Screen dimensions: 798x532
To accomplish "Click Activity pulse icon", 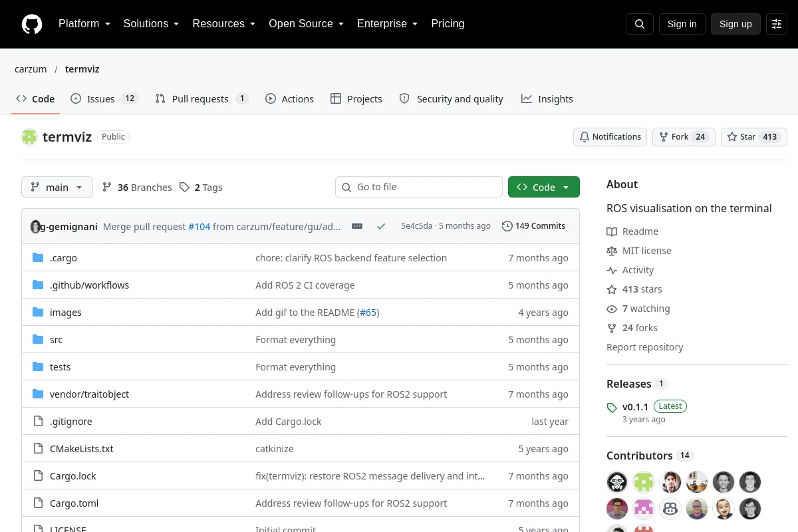I will pyautogui.click(x=612, y=270).
